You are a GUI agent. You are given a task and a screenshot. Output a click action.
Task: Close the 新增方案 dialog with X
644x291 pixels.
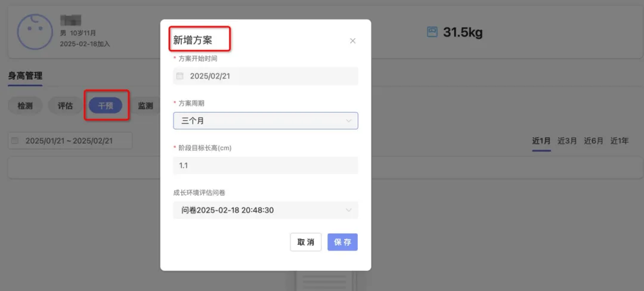point(352,41)
